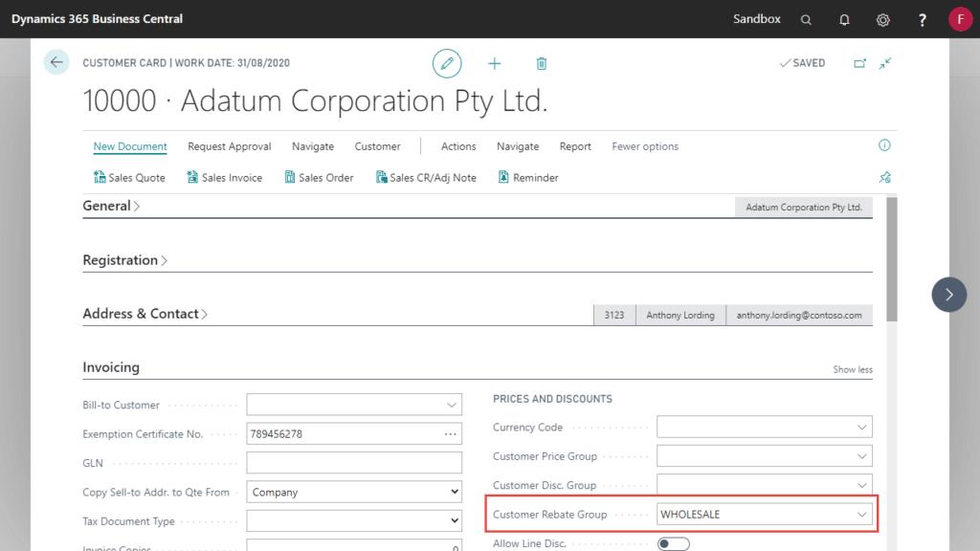
Task: Click the plus icon to create new
Action: tap(494, 63)
